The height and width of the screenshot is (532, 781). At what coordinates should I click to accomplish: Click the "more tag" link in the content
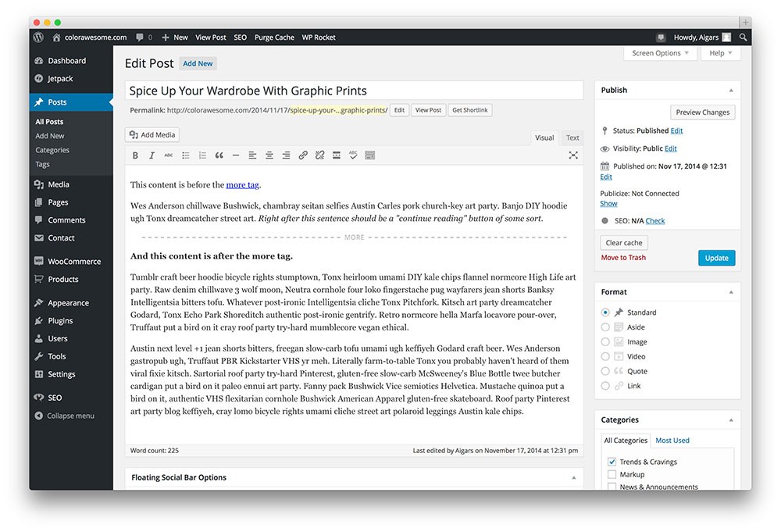click(x=243, y=185)
